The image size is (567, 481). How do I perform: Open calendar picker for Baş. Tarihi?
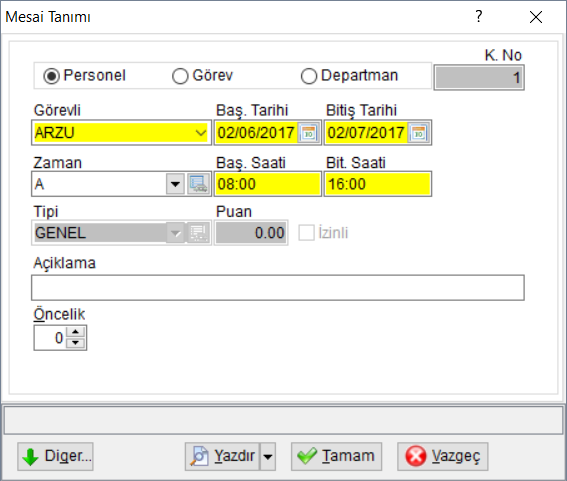[x=308, y=133]
